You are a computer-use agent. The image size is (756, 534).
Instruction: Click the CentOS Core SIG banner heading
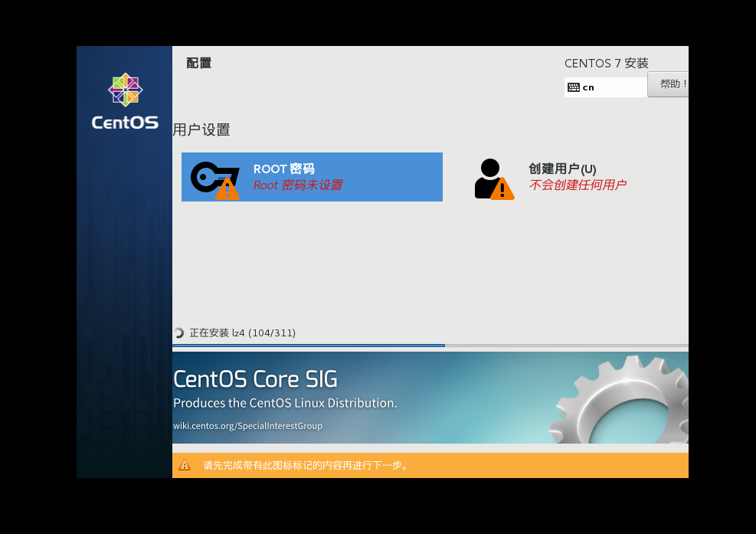pos(256,378)
